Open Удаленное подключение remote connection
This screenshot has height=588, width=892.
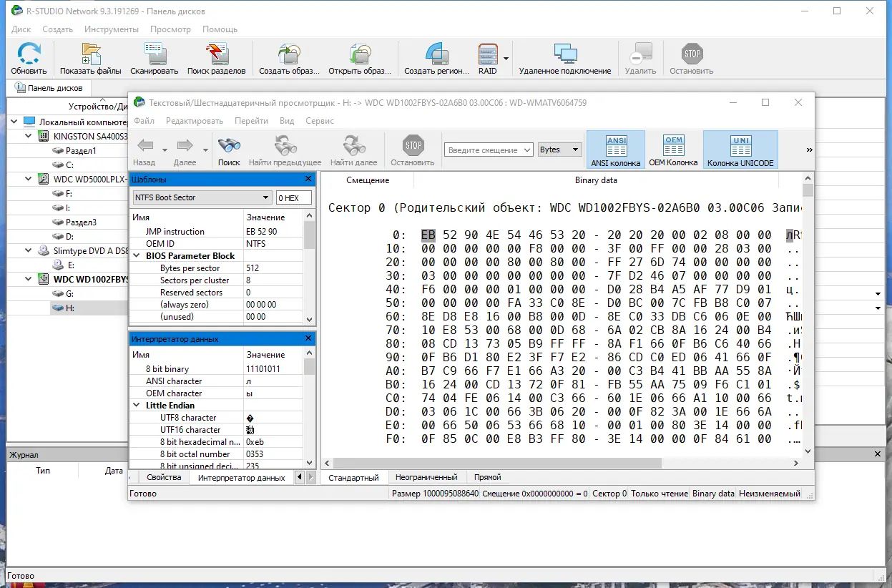tap(565, 54)
